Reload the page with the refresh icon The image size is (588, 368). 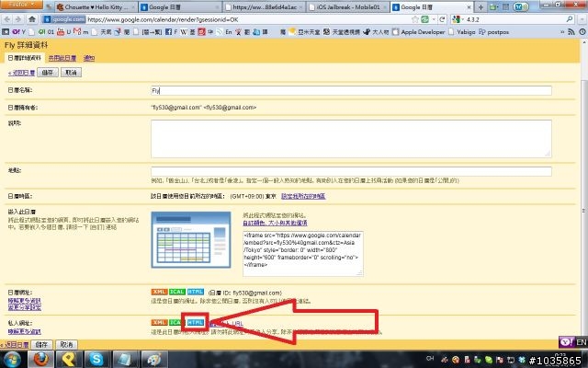click(x=442, y=19)
